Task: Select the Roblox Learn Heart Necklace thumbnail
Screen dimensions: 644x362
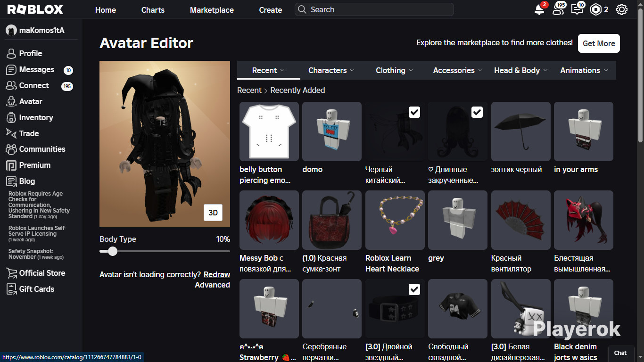Action: [395, 220]
